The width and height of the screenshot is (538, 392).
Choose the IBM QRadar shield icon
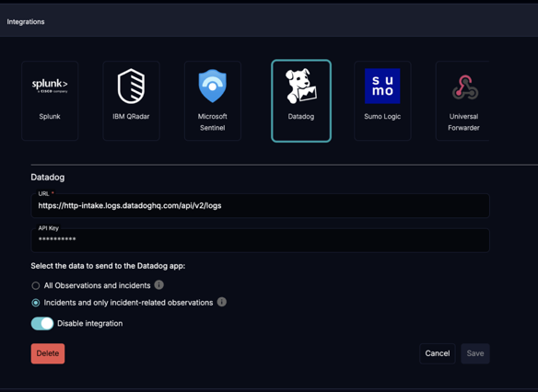tap(131, 86)
